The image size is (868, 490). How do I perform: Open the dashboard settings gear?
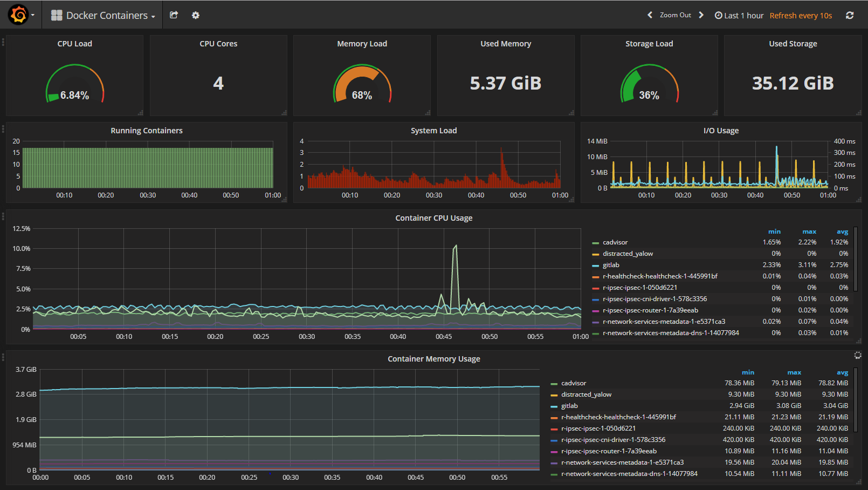tap(196, 15)
